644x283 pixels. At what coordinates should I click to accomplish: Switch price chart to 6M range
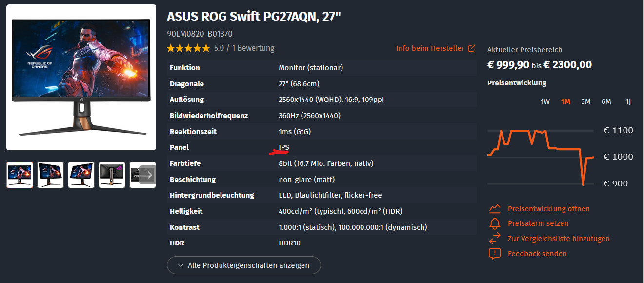tap(606, 101)
